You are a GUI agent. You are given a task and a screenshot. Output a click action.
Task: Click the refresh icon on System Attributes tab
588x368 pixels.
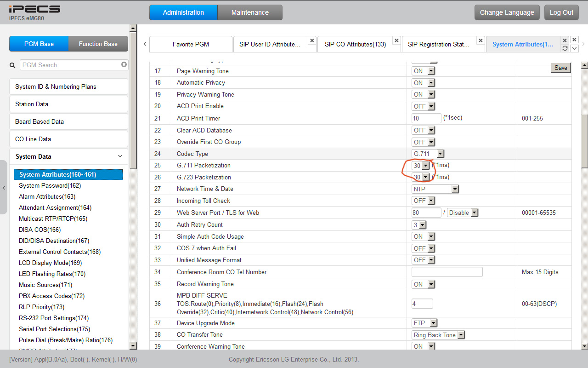[565, 48]
